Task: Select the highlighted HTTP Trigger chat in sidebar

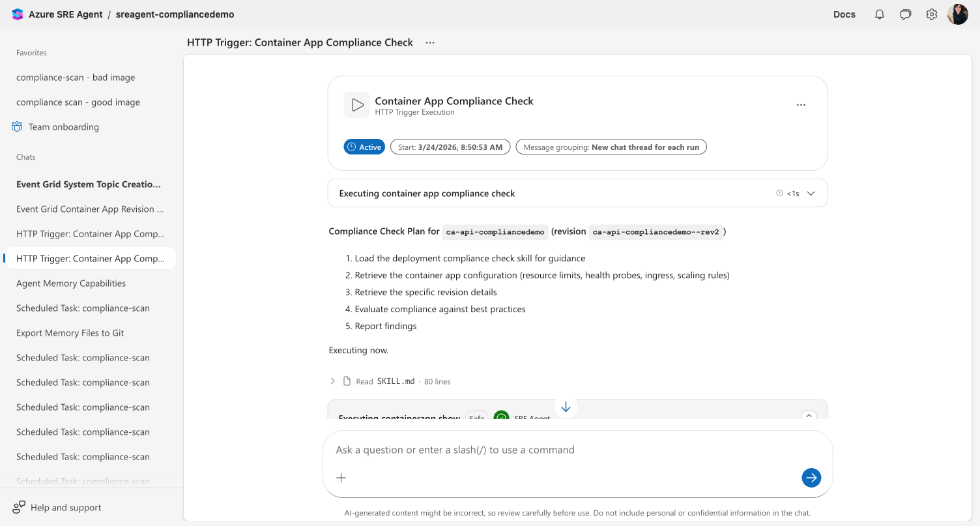Action: 91,259
